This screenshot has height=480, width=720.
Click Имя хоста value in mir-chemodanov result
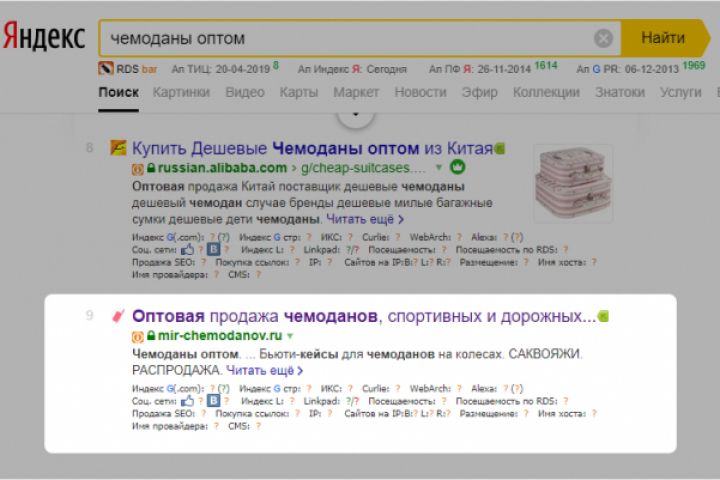594,413
